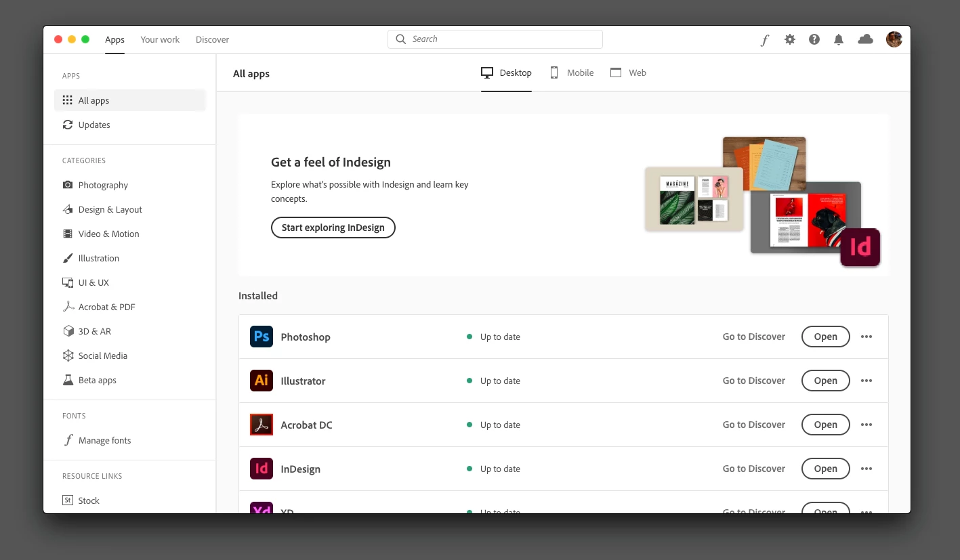Image resolution: width=960 pixels, height=560 pixels.
Task: Open Illustrator with Open button
Action: [825, 381]
